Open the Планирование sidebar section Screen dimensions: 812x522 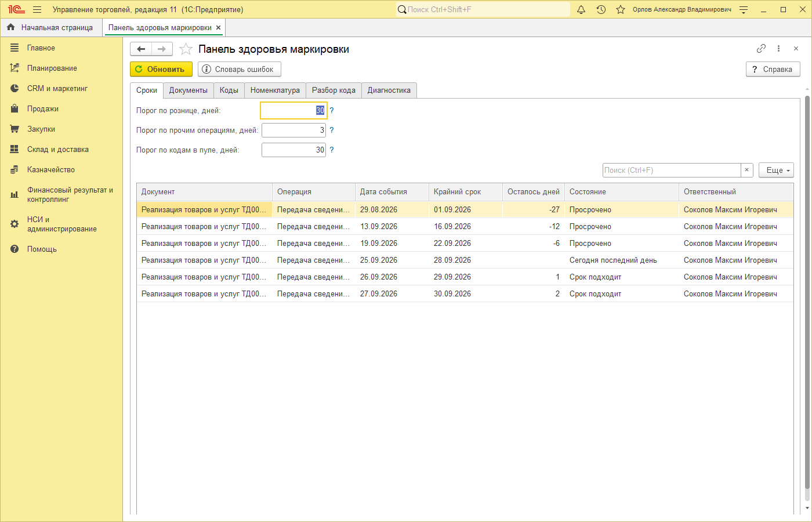(61, 68)
